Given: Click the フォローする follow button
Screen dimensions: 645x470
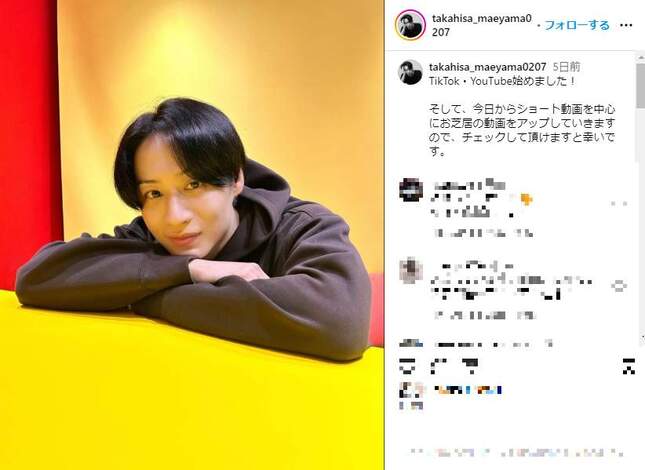Looking at the screenshot, I should coord(577,25).
